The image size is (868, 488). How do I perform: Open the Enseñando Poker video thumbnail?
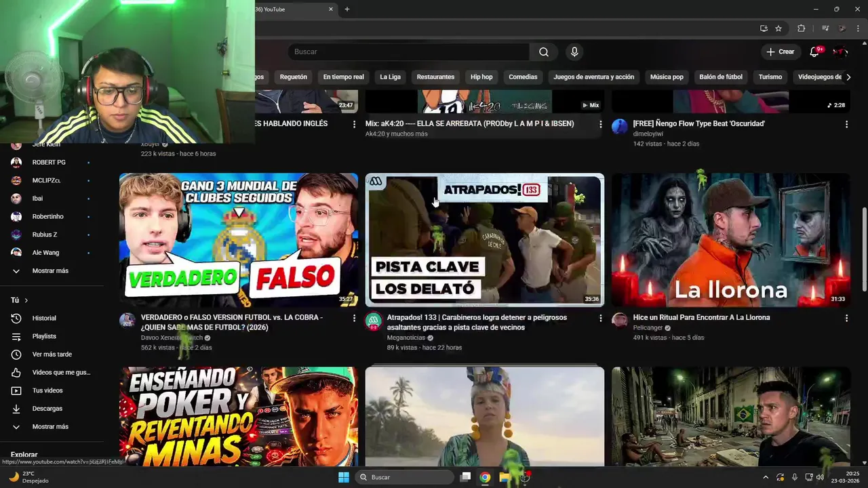click(x=239, y=416)
